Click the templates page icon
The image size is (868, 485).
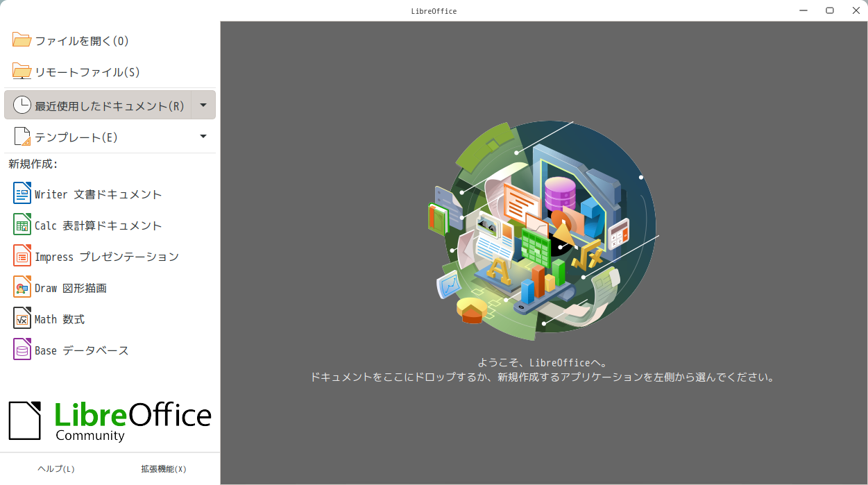point(22,137)
